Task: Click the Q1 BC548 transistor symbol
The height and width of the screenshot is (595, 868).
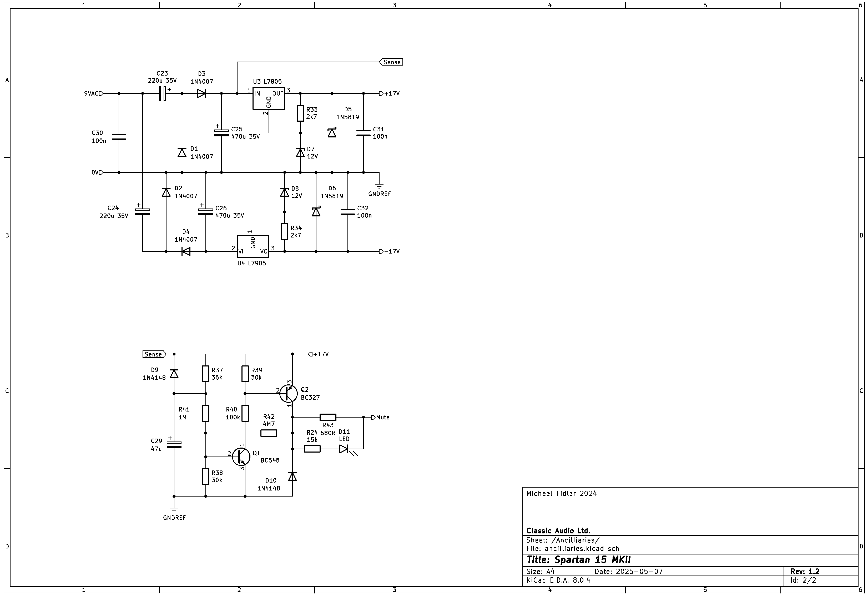Action: [241, 456]
